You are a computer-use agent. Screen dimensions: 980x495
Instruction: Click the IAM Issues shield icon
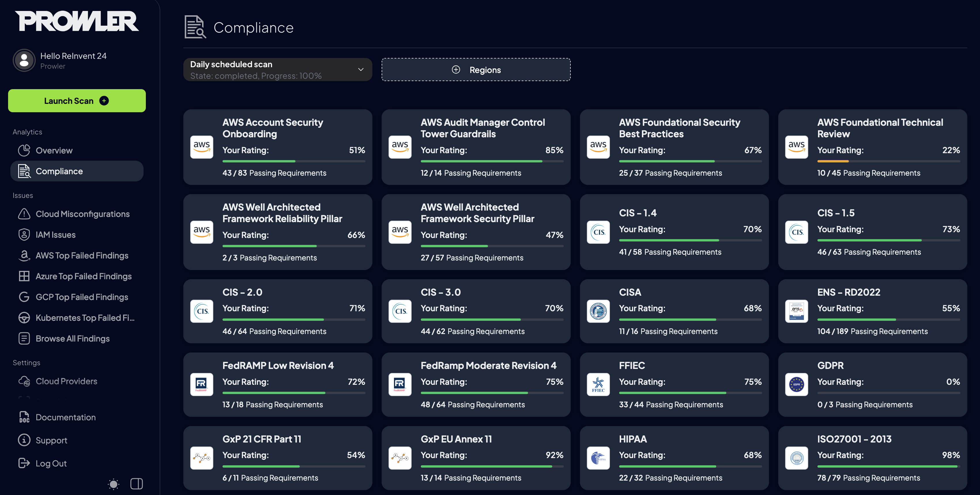pyautogui.click(x=24, y=235)
